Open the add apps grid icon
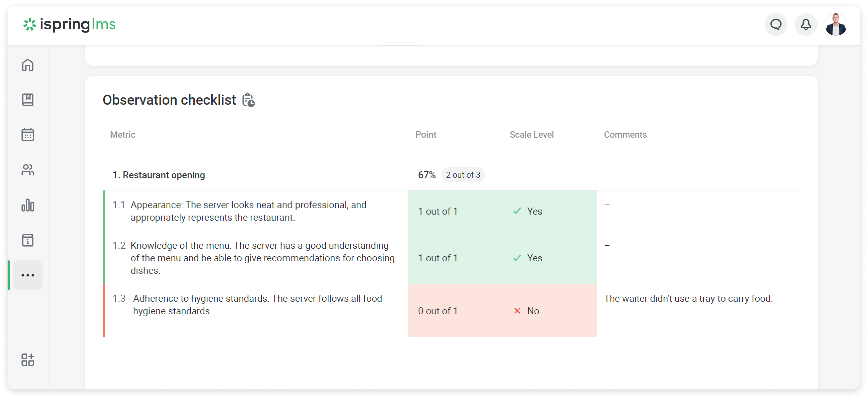The height and width of the screenshot is (399, 868). click(x=27, y=360)
